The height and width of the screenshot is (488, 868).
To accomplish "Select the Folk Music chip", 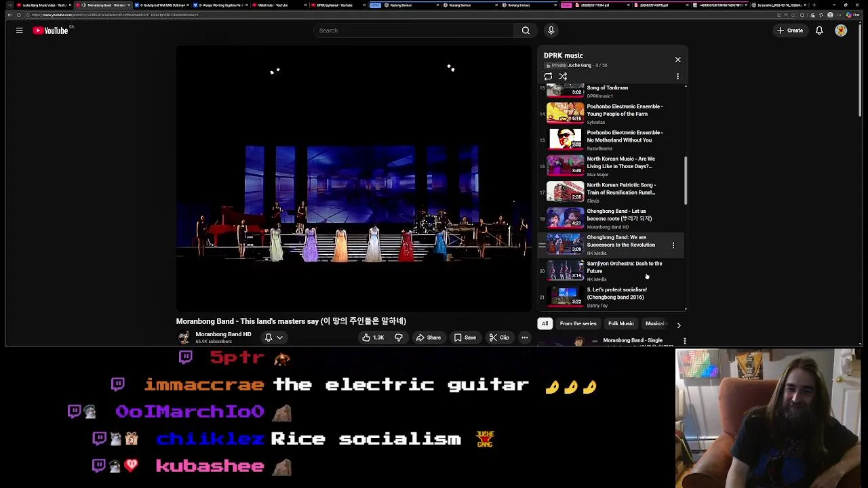I will [621, 324].
